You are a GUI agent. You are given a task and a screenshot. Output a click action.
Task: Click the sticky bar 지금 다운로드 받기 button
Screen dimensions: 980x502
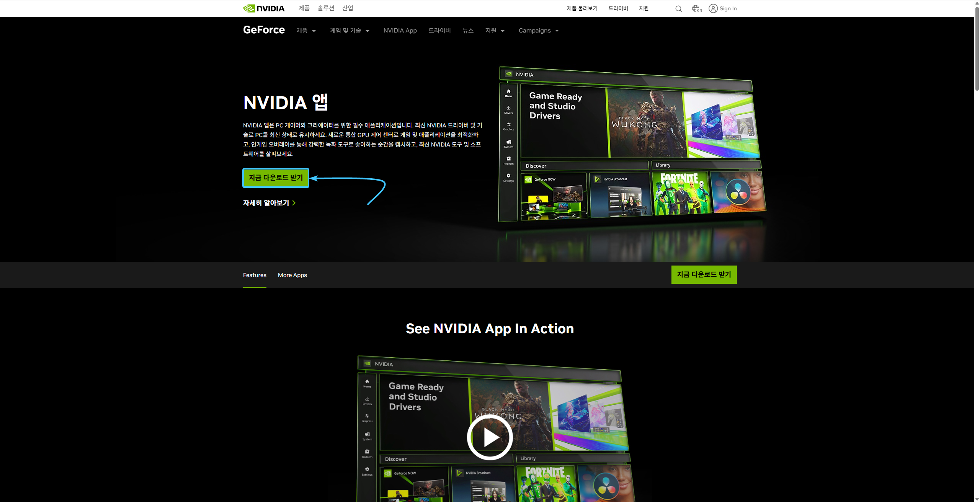704,275
